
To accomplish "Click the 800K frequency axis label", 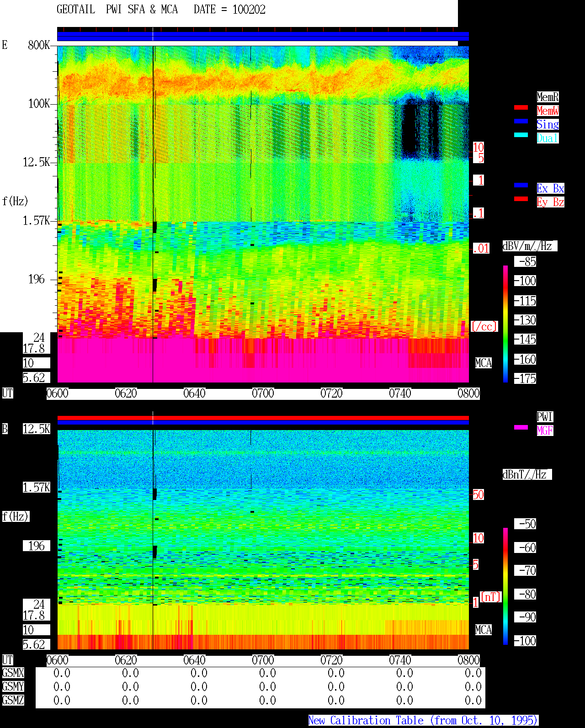I will coord(39,45).
